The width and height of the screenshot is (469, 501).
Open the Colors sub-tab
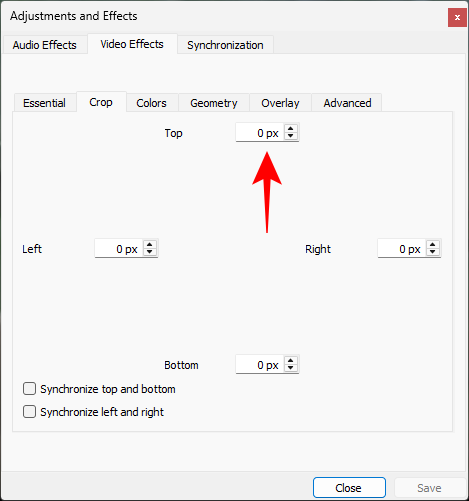152,103
